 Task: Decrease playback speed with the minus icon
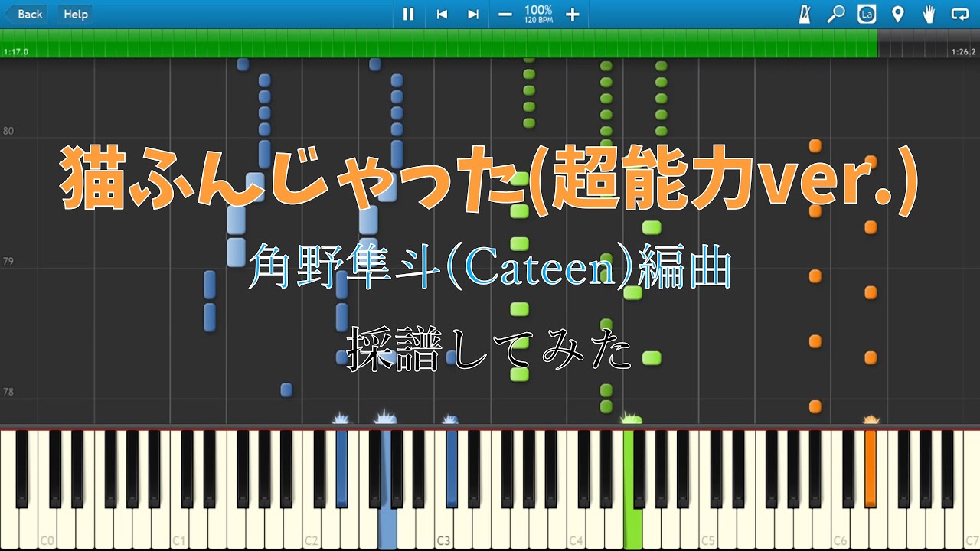pyautogui.click(x=505, y=14)
